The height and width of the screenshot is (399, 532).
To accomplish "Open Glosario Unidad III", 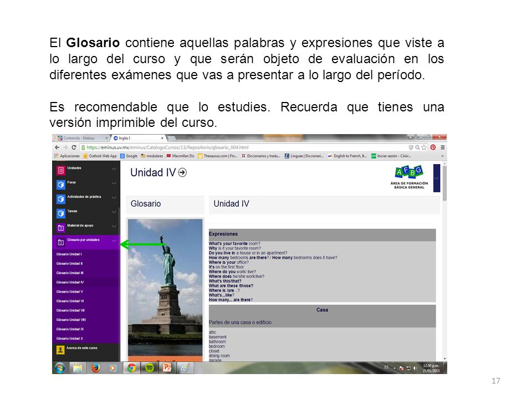I will [70, 273].
